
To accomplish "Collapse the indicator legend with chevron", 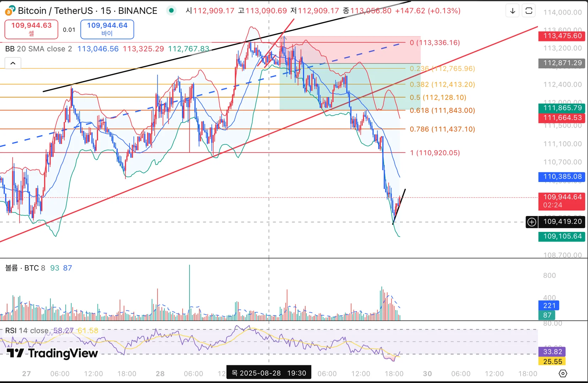I will [13, 63].
